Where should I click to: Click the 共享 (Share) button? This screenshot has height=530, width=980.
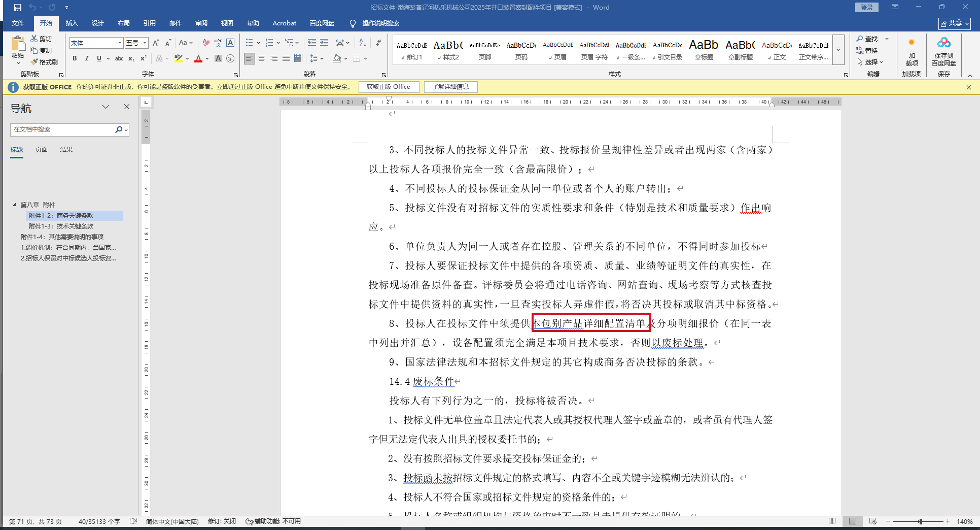pos(954,23)
